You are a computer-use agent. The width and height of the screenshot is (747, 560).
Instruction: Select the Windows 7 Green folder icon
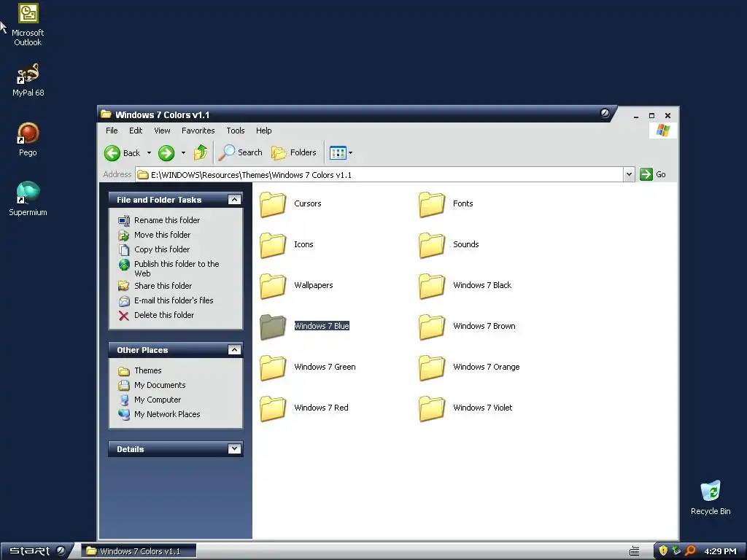(x=273, y=367)
